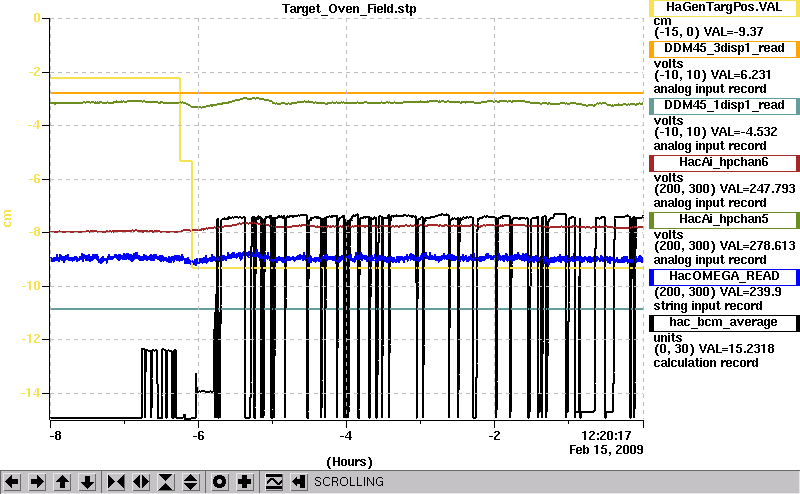
Task: Click the 12:20:17 timestamp label
Action: pos(606,436)
